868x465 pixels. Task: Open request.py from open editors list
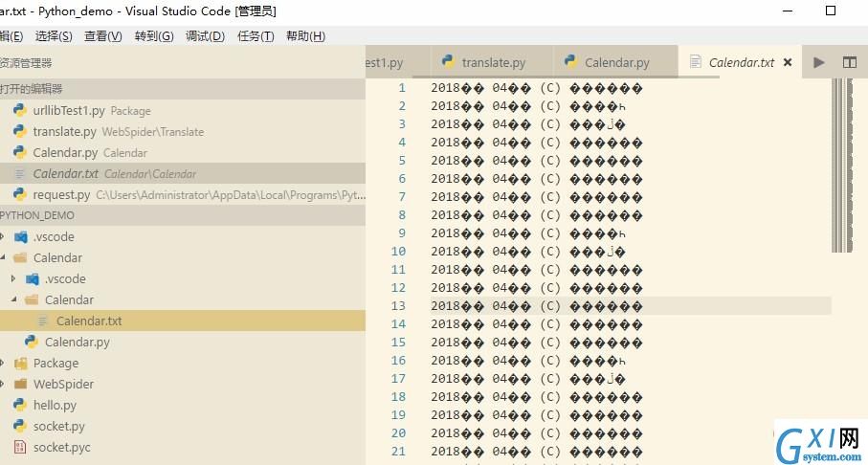tap(182, 194)
